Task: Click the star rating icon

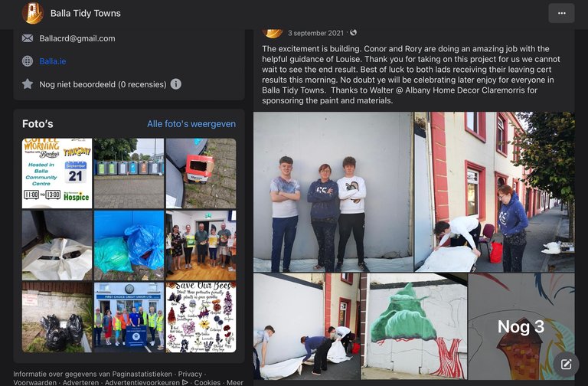Action: pyautogui.click(x=28, y=83)
